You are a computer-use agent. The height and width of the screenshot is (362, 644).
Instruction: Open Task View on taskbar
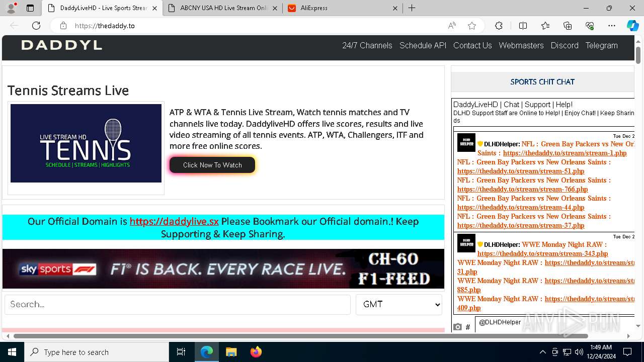click(181, 352)
